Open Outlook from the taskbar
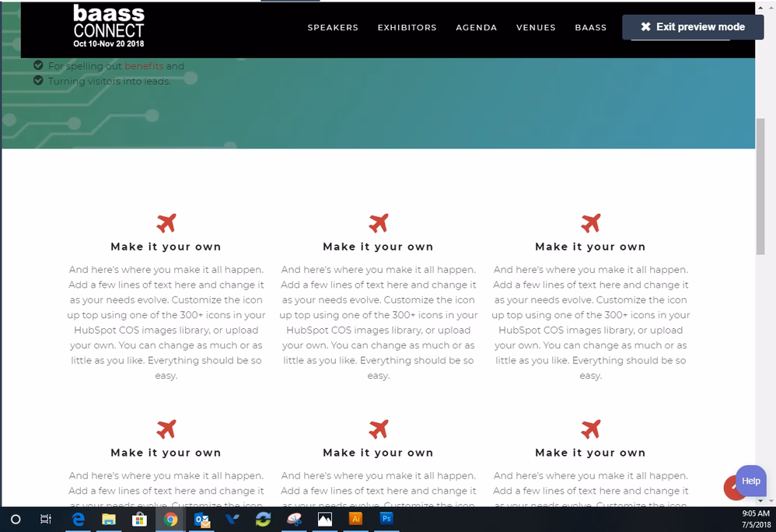Screen dimensions: 776x532 click(x=202, y=520)
